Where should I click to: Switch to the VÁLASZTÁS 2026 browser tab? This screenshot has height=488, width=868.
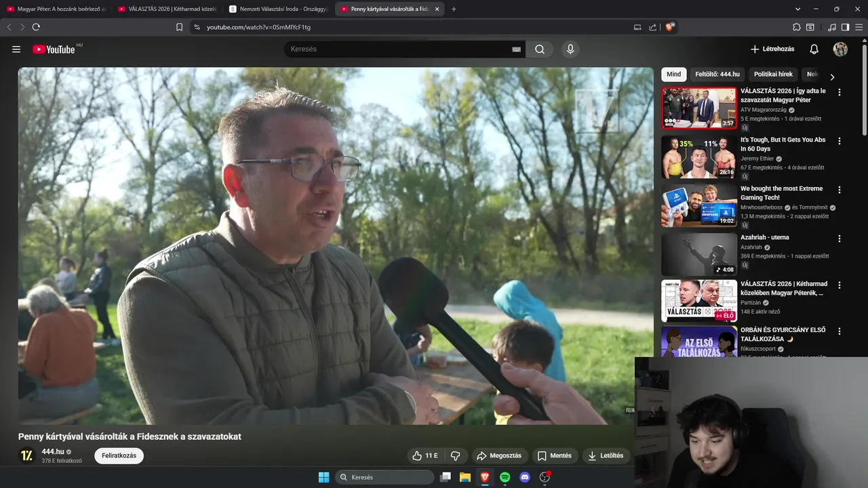(167, 9)
